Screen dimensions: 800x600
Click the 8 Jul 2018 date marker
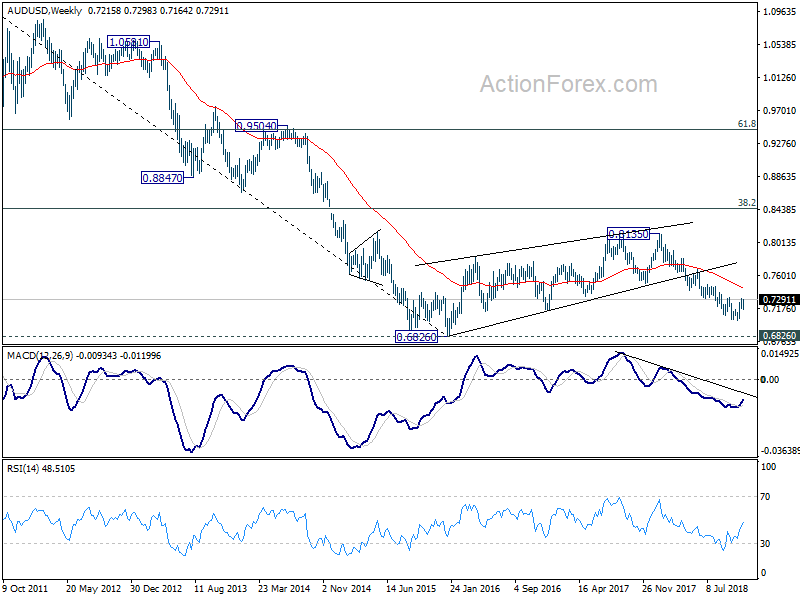727,588
